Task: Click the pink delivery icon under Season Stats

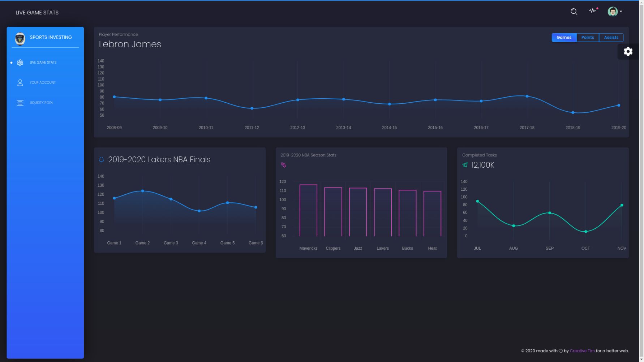Action: (x=283, y=165)
